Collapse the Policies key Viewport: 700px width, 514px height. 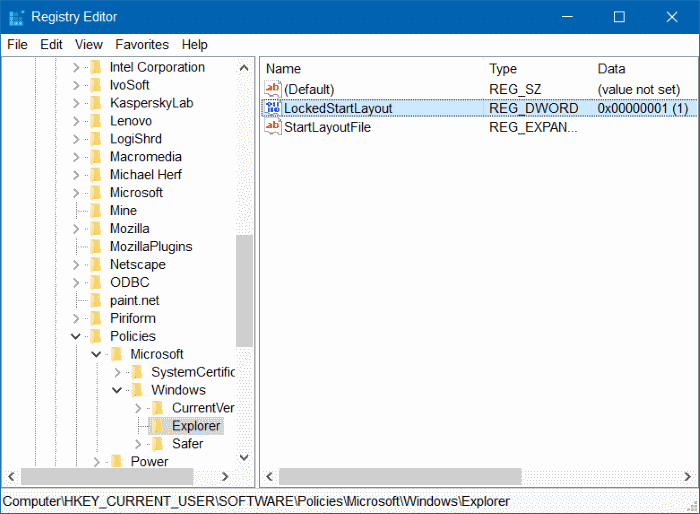pyautogui.click(x=76, y=336)
